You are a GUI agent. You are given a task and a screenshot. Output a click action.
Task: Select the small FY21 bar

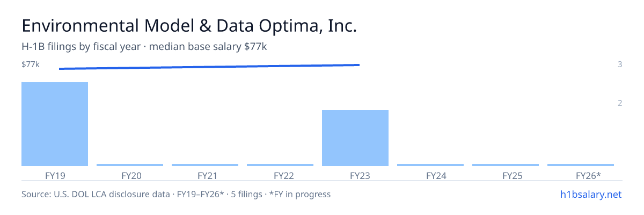tap(205, 165)
